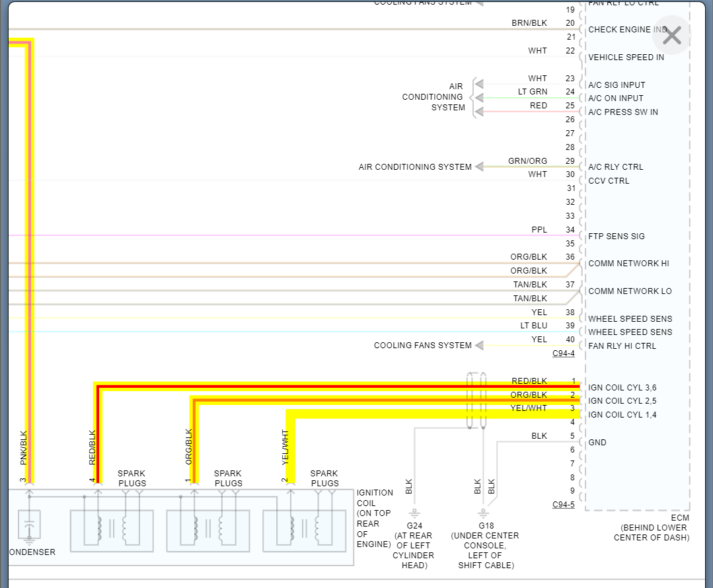Click the ECM component label
713x588 pixels.
[679, 518]
